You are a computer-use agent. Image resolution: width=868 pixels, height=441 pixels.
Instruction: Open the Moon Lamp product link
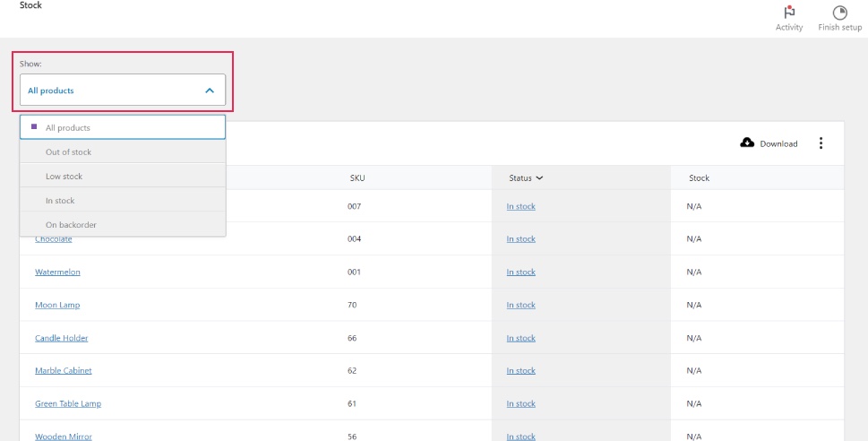(x=57, y=306)
